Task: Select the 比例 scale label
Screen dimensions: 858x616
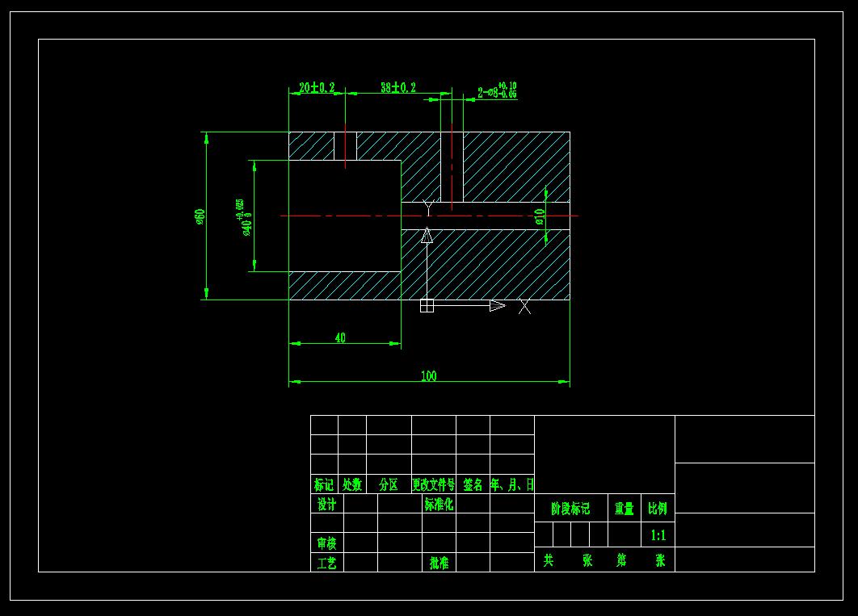Action: pos(658,509)
